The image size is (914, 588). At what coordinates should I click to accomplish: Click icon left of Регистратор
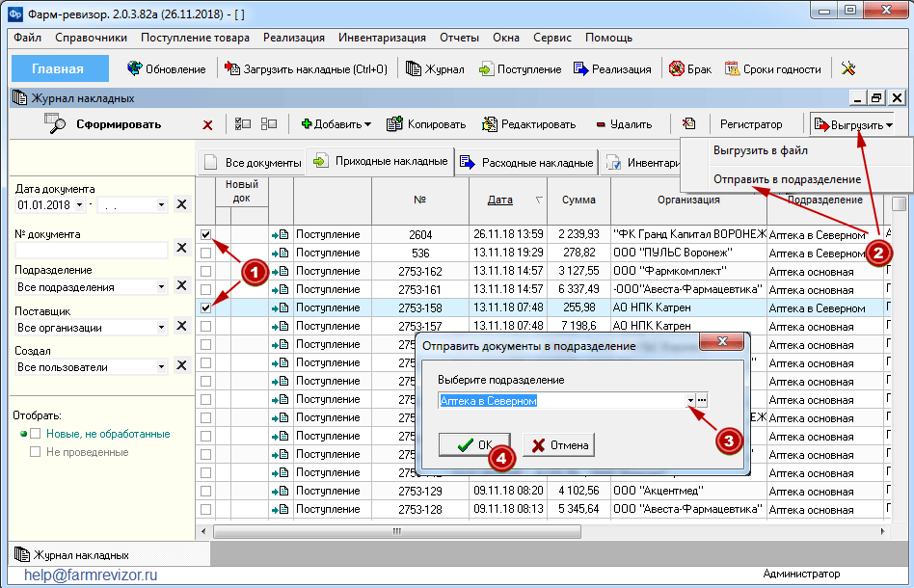coord(689,123)
